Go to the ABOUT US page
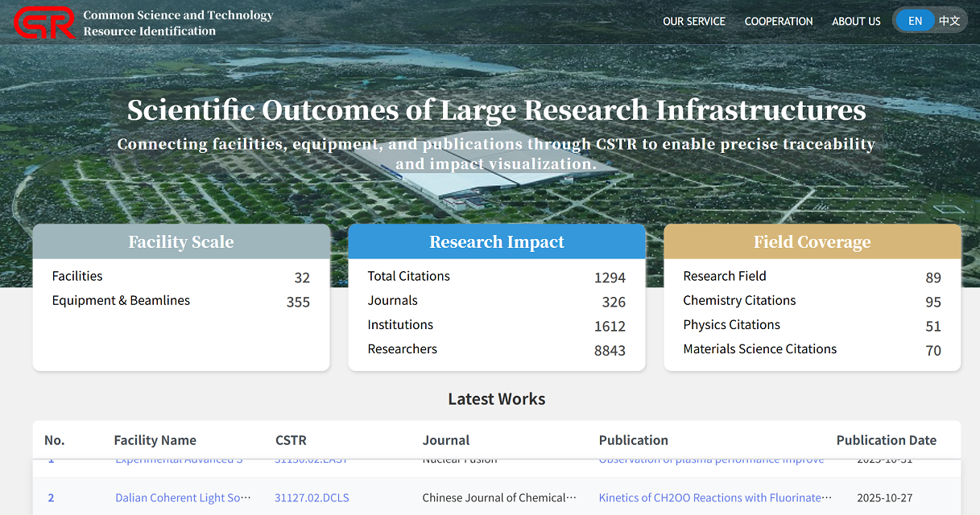Viewport: 980px width, 515px height. 856,21
